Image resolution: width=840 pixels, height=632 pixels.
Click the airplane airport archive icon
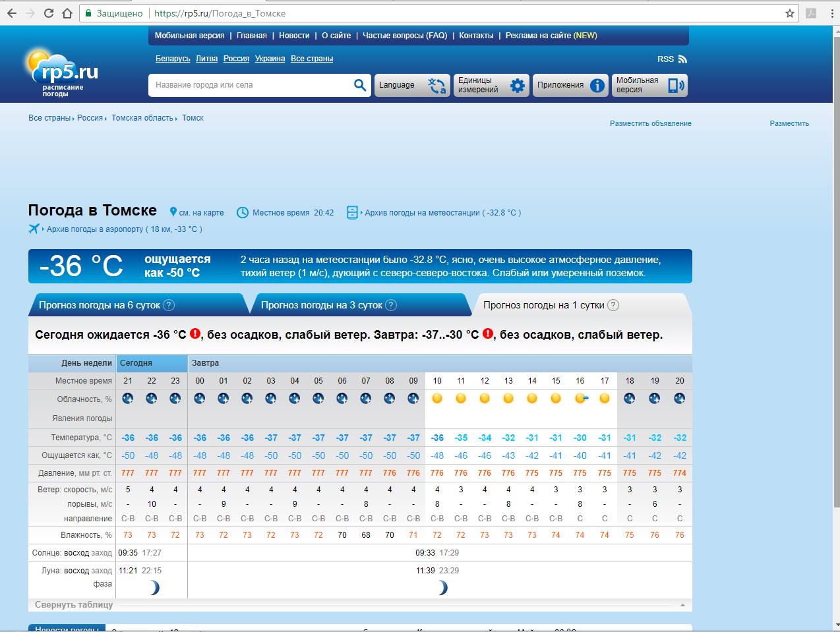pyautogui.click(x=34, y=229)
